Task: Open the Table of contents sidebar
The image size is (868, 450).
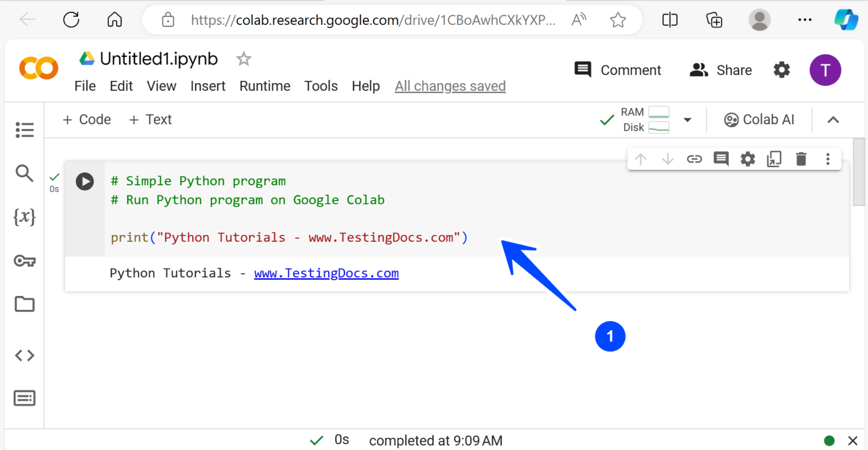Action: (x=24, y=130)
